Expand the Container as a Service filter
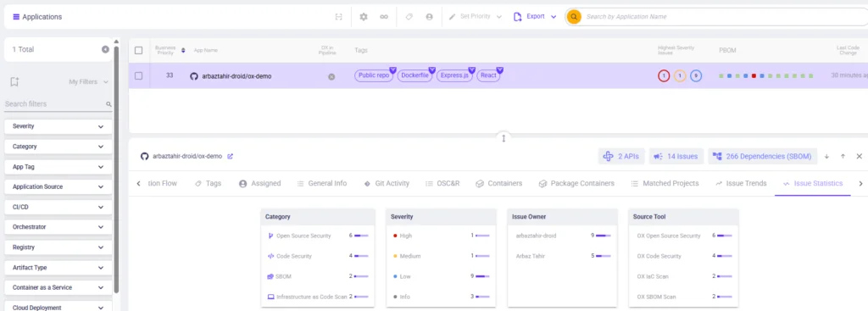 pos(58,287)
